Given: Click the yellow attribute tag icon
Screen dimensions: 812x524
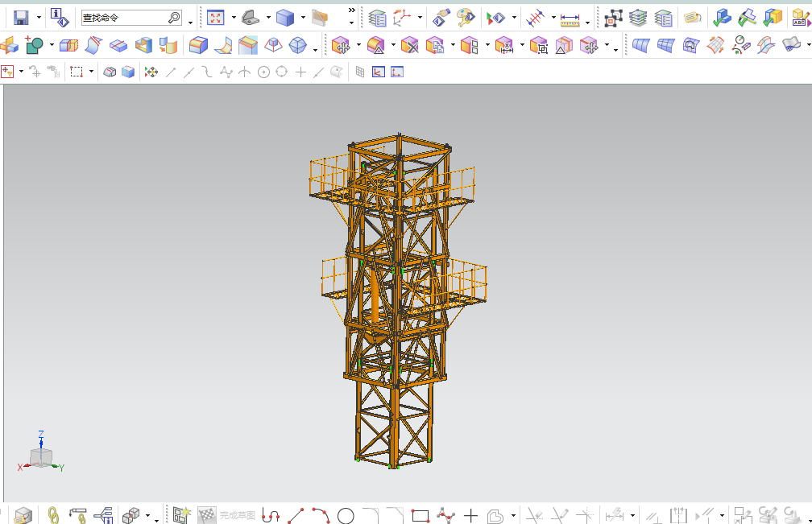Looking at the screenshot, I should [693, 18].
